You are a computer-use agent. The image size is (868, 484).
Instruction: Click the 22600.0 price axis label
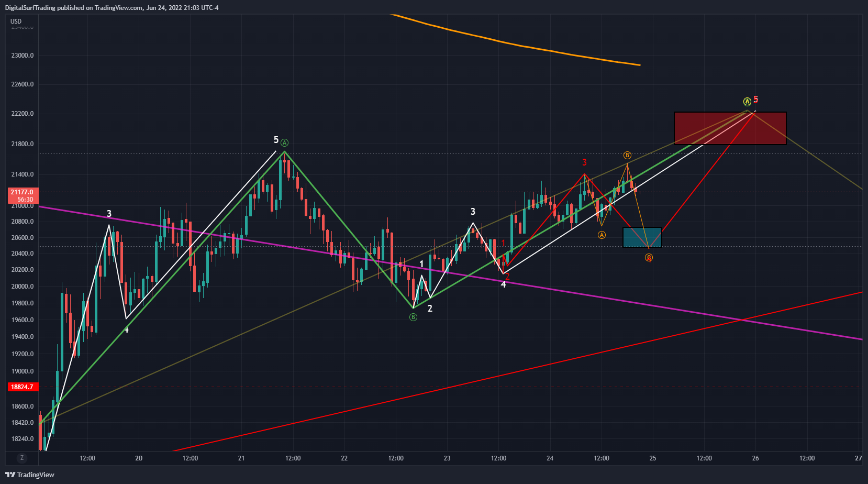coord(23,84)
